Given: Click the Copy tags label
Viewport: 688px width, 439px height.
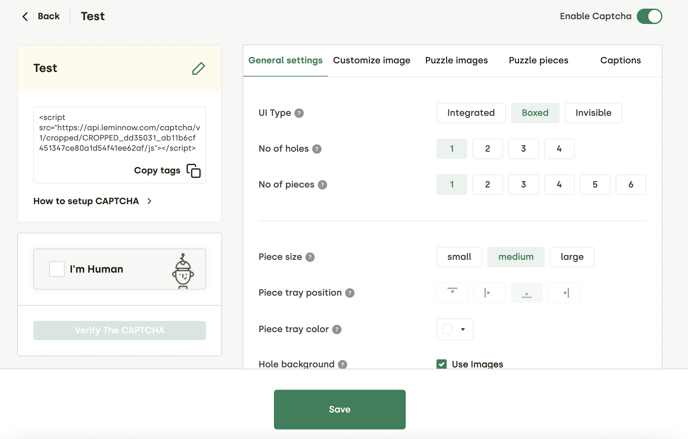Looking at the screenshot, I should [x=157, y=171].
